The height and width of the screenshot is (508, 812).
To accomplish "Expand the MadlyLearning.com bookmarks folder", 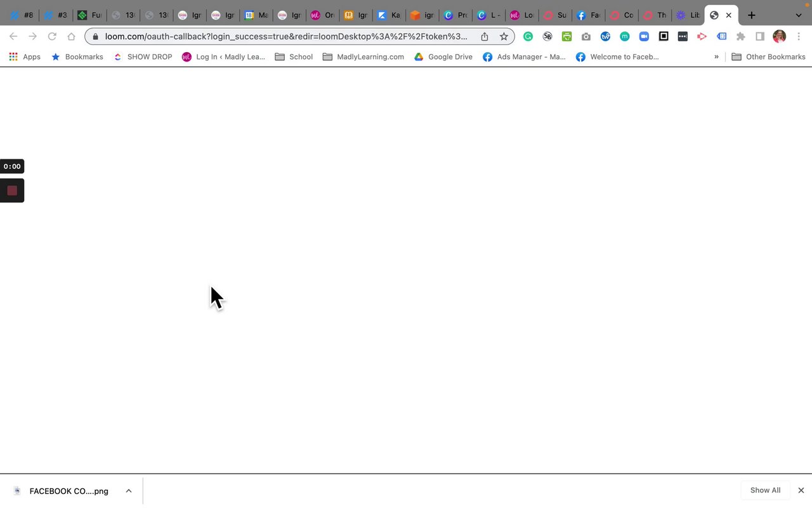I will tap(363, 57).
